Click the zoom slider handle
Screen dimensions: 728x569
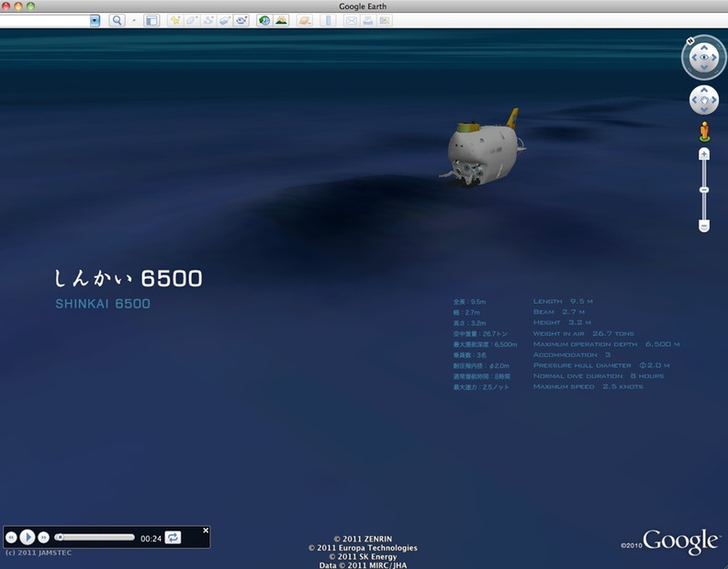click(704, 190)
